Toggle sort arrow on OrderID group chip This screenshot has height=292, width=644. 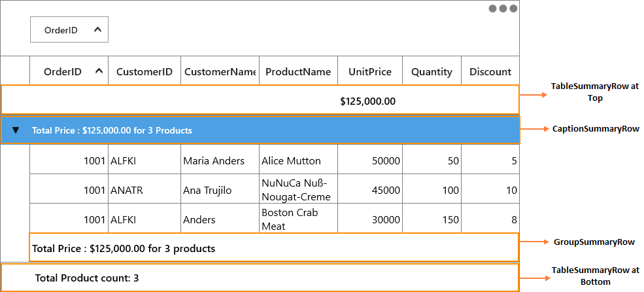click(97, 29)
